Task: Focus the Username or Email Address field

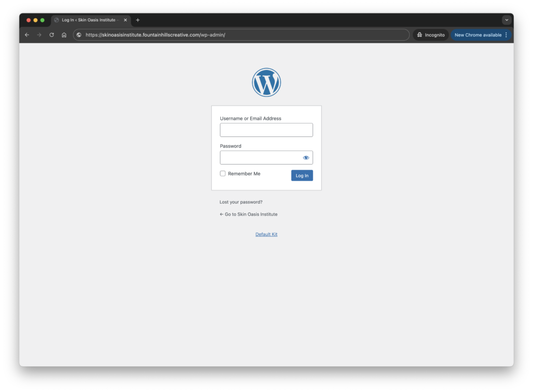Action: coord(266,130)
